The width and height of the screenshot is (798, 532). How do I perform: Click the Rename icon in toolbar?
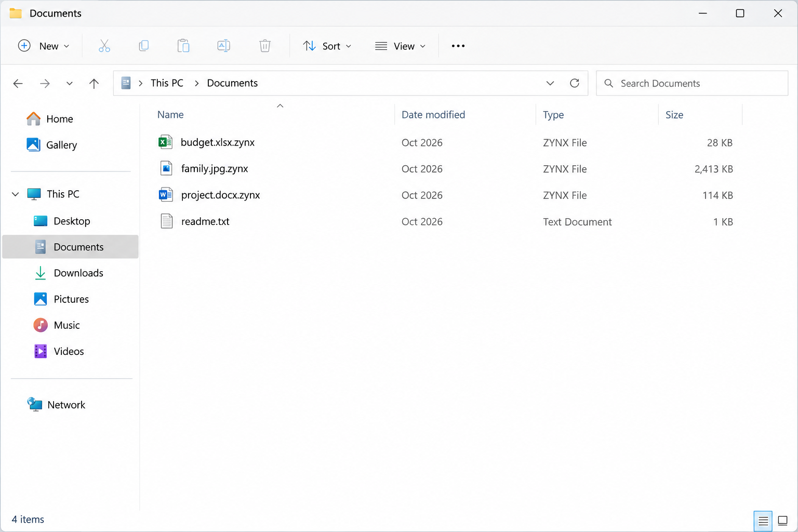[223, 46]
